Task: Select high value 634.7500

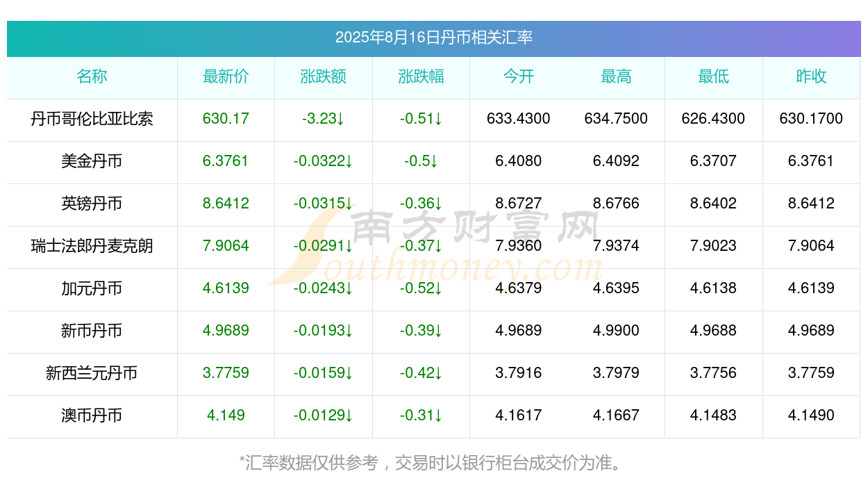Action: click(617, 119)
